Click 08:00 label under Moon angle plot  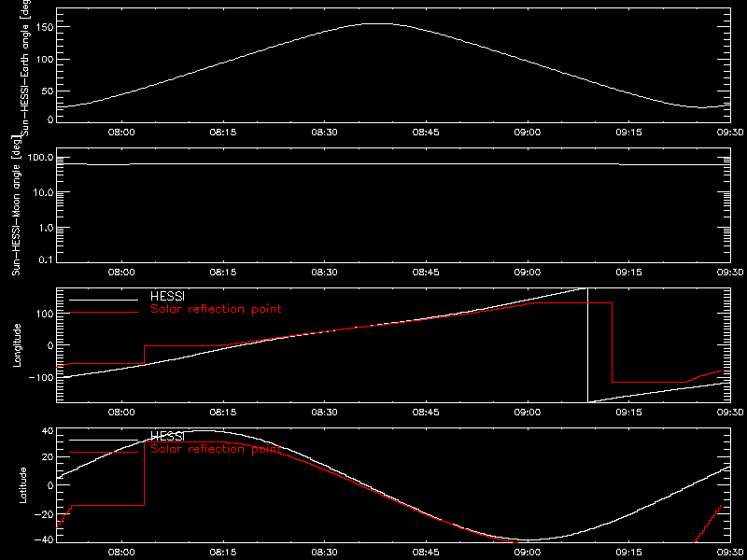click(121, 273)
